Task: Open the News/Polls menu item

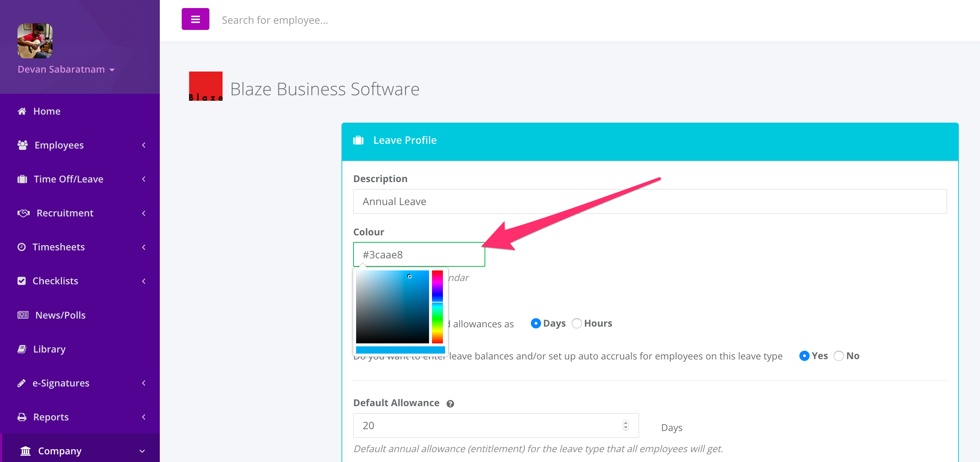Action: (x=80, y=315)
